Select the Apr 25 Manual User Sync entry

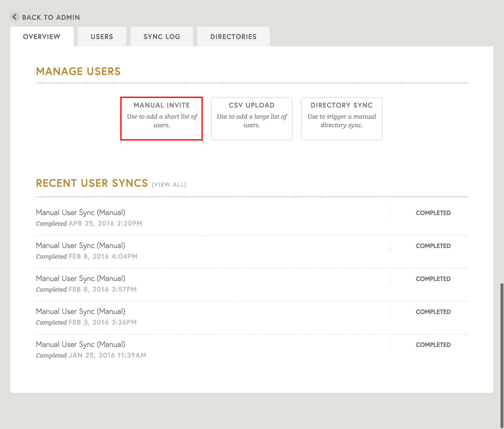(81, 212)
